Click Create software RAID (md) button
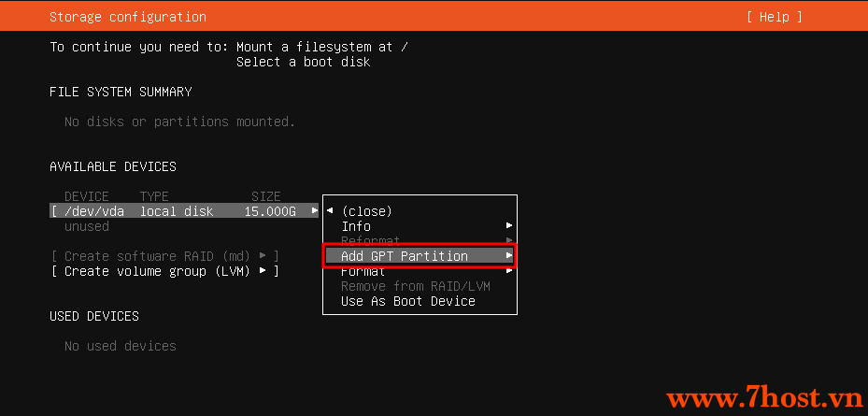868x416 pixels. click(164, 256)
